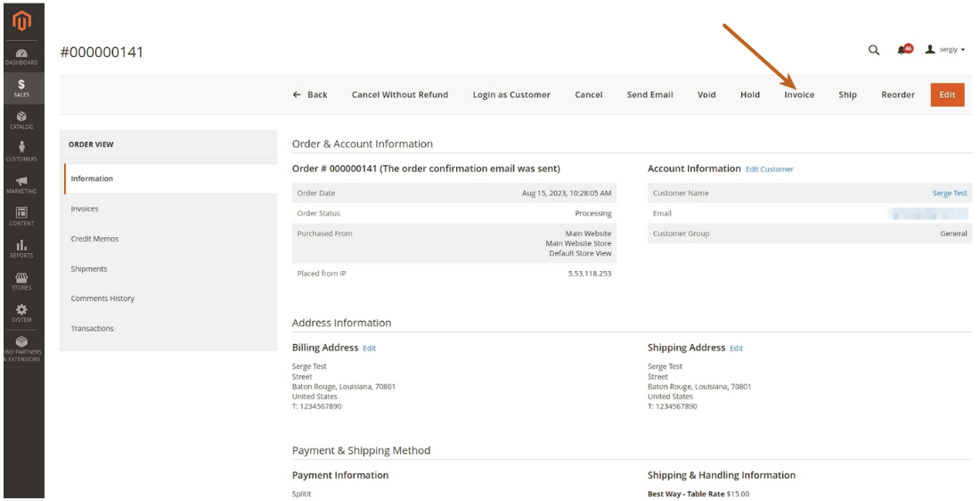This screenshot has height=501, width=980.
Task: Click the orange Edit button
Action: [948, 95]
